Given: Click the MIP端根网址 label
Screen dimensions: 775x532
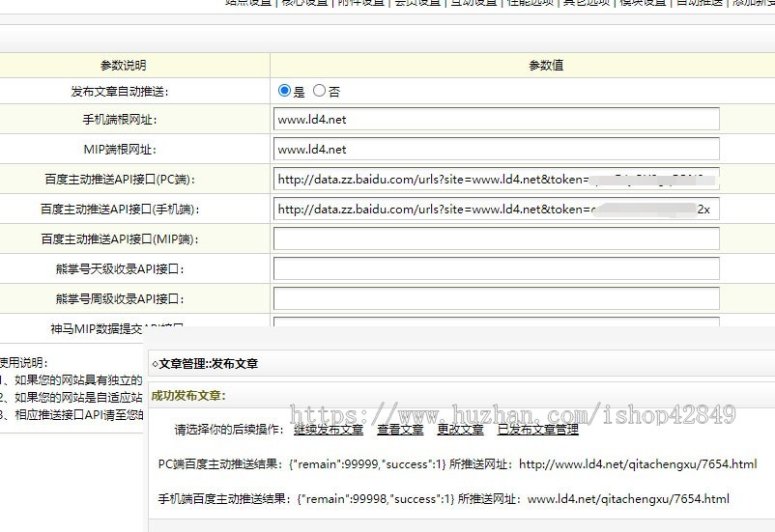Looking at the screenshot, I should [120, 150].
